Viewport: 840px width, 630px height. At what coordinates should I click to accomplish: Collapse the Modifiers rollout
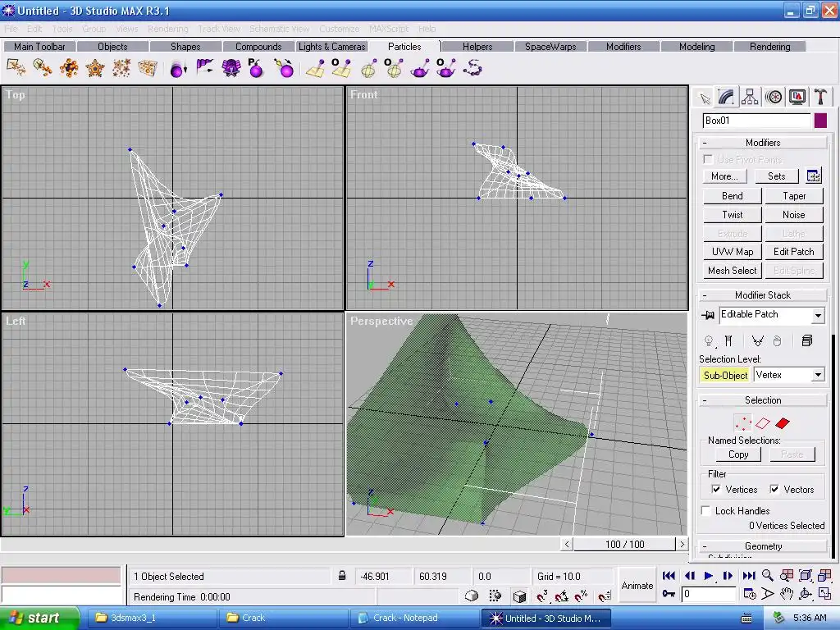762,143
